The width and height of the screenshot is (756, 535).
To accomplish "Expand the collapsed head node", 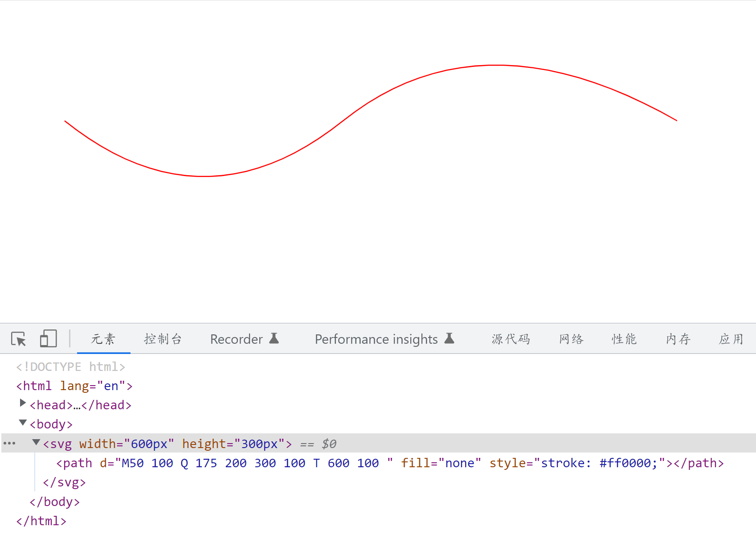I will 23,403.
